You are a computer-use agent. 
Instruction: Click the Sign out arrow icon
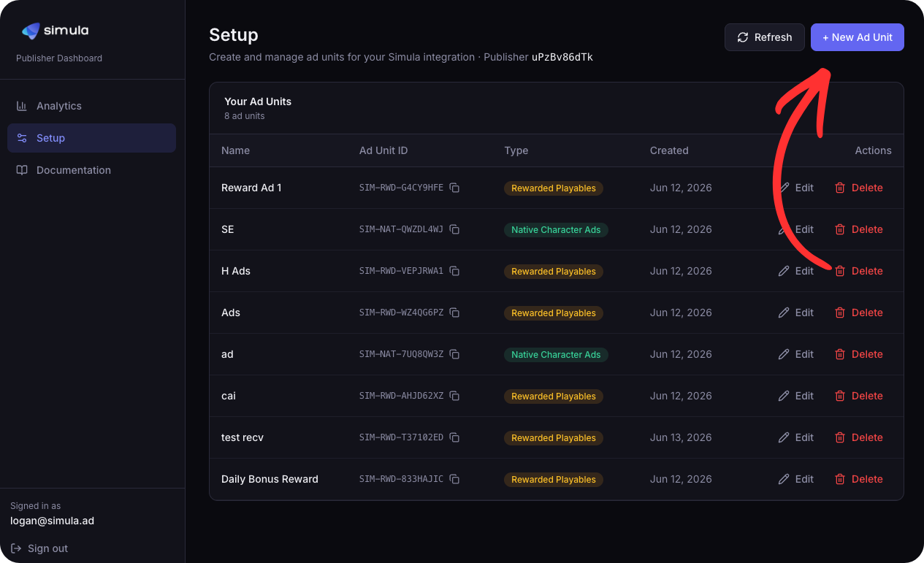[x=16, y=548]
